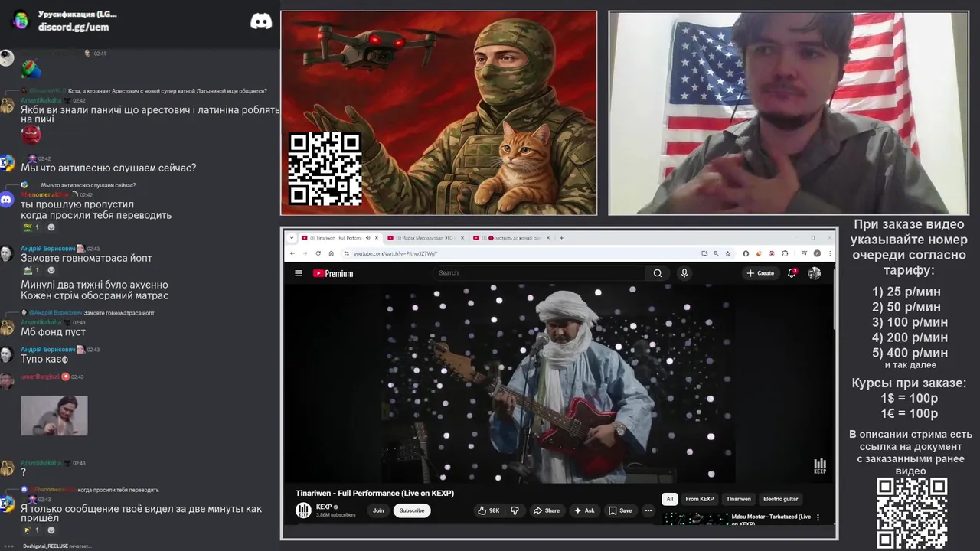Go back with browser back arrow

click(292, 253)
